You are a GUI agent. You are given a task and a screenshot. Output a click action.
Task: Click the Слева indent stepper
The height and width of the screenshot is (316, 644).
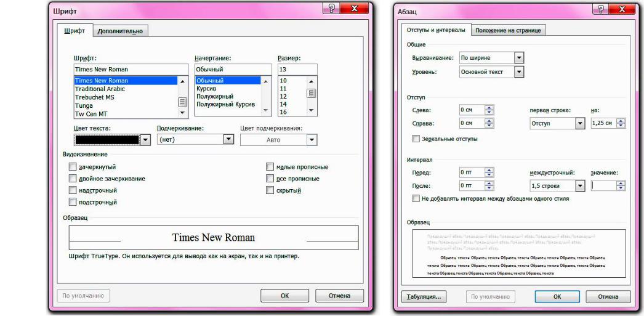click(x=489, y=110)
